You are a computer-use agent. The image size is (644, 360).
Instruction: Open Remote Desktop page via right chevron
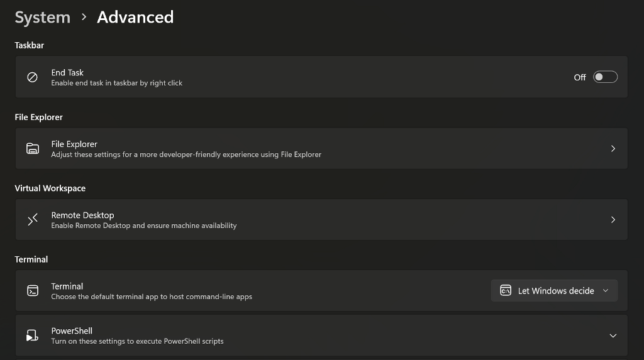[613, 220]
